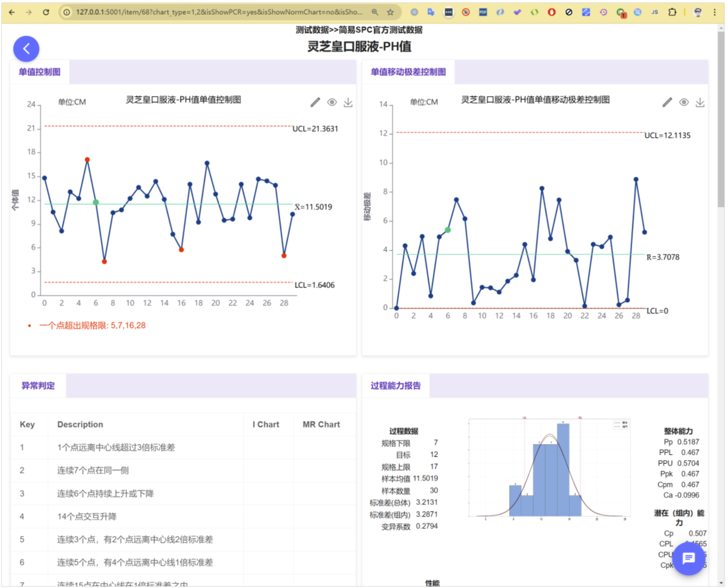The width and height of the screenshot is (728, 588).
Task: Bookmark this page with the star icon
Action: (x=390, y=12)
